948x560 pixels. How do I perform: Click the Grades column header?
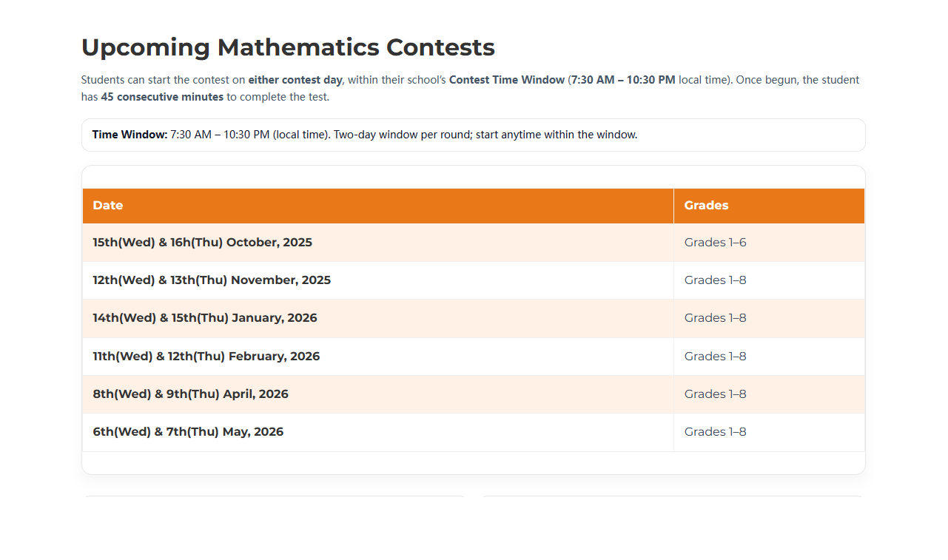click(x=706, y=206)
